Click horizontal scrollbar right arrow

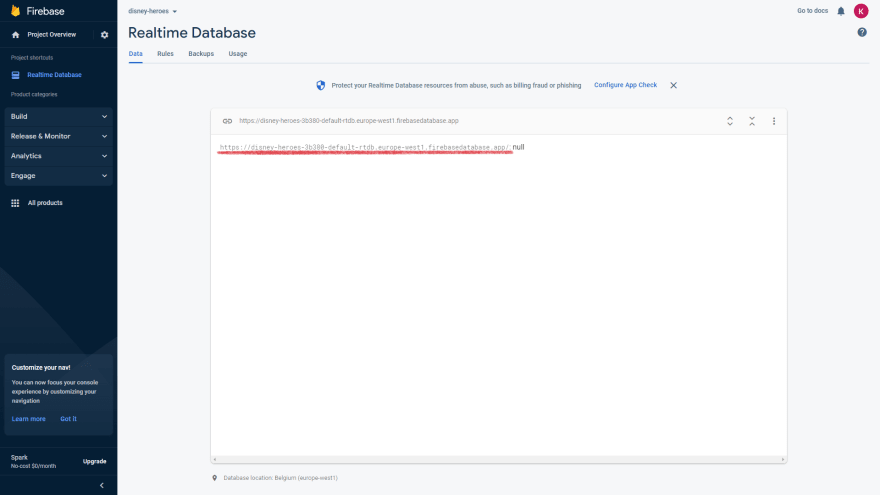pos(783,460)
